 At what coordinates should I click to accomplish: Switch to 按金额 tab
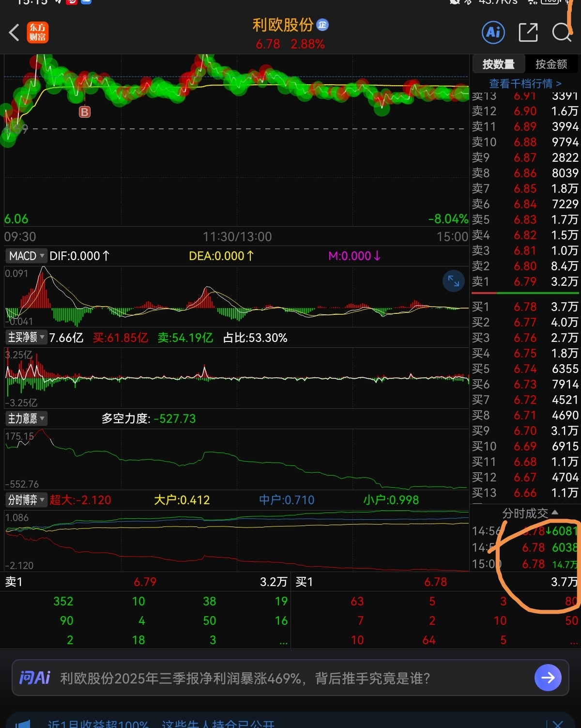click(551, 64)
